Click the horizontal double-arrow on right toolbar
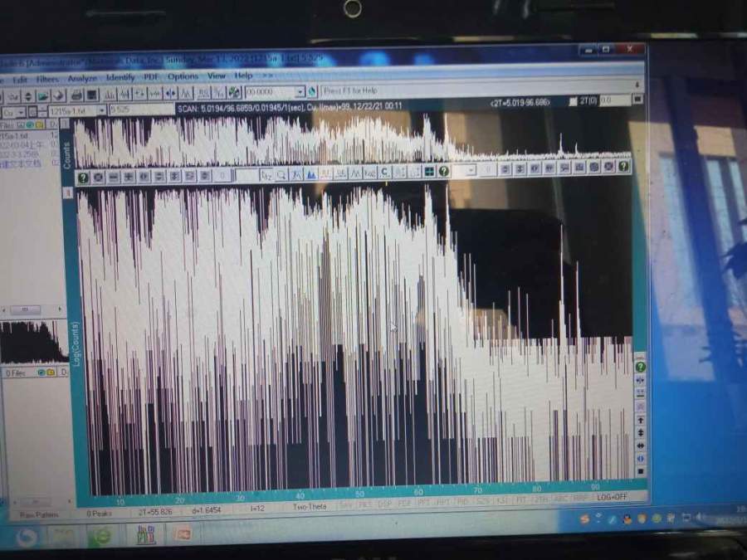 click(x=640, y=446)
